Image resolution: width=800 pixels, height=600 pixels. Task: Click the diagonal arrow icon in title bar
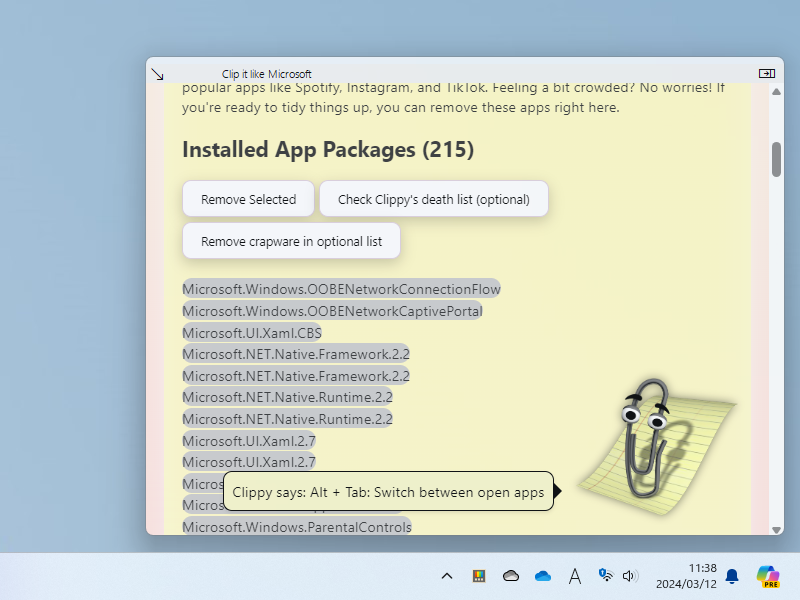click(157, 74)
